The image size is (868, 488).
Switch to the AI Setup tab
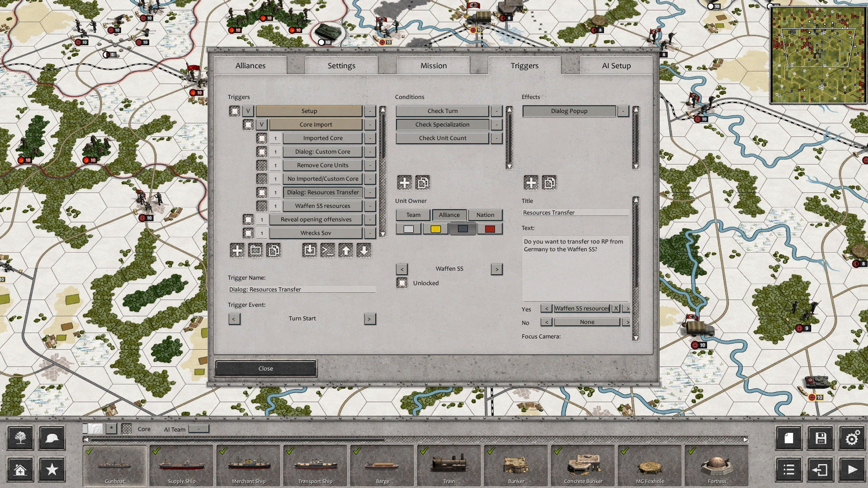[x=616, y=66]
